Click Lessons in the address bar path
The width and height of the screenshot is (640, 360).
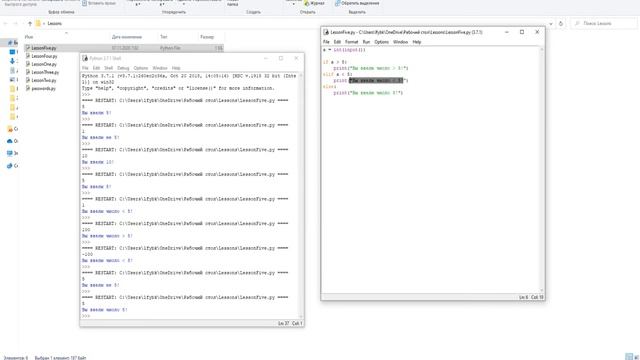tap(54, 24)
